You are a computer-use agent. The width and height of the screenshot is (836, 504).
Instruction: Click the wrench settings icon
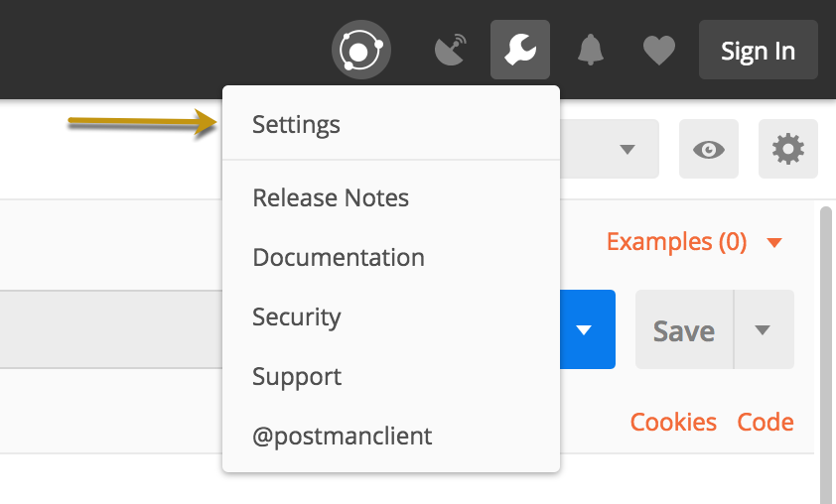519,50
